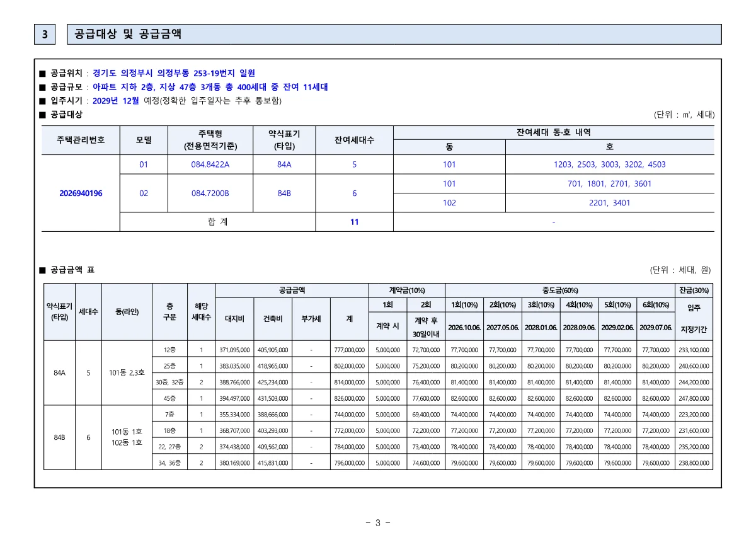
Task: Click total price 814,000,000
Action: (350, 382)
